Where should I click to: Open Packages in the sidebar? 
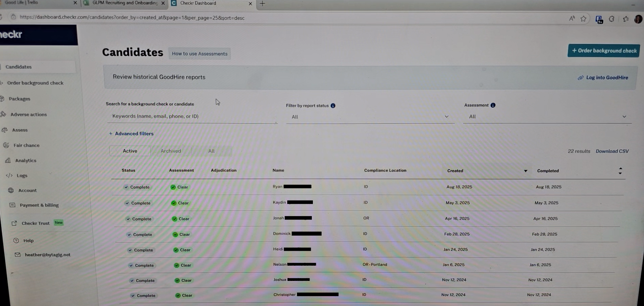coord(20,99)
